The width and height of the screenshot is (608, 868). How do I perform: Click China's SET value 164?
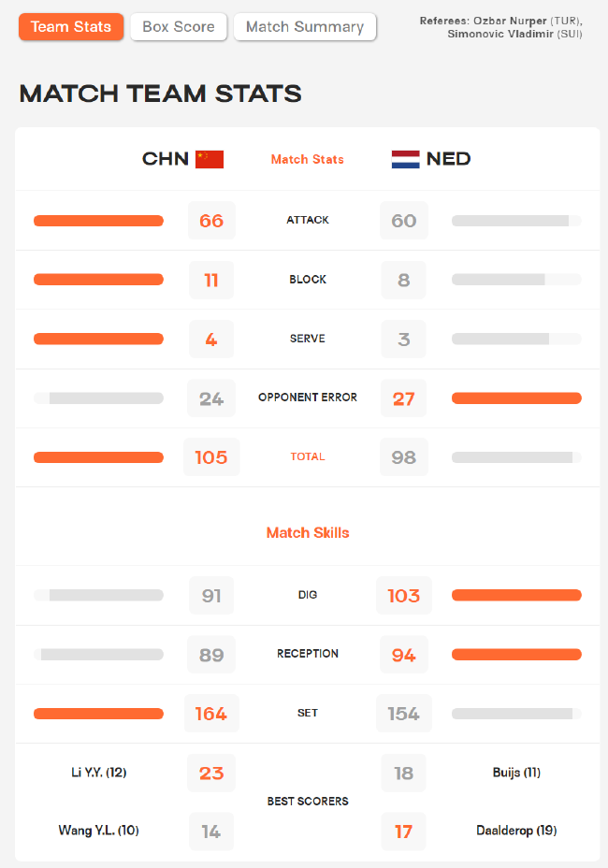coord(211,714)
